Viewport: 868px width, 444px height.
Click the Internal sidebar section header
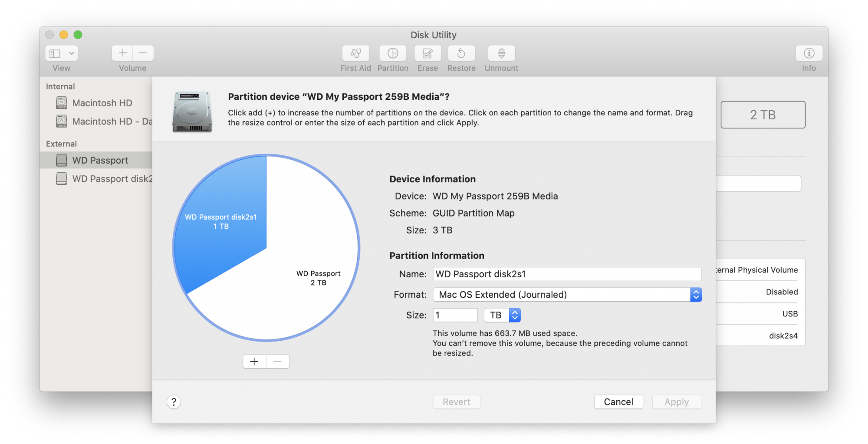click(60, 86)
